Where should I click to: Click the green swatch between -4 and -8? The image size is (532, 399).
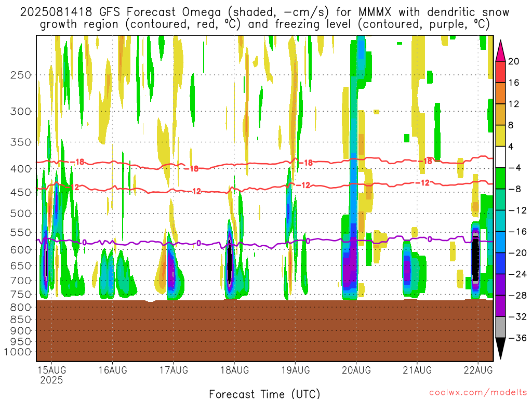coord(500,178)
